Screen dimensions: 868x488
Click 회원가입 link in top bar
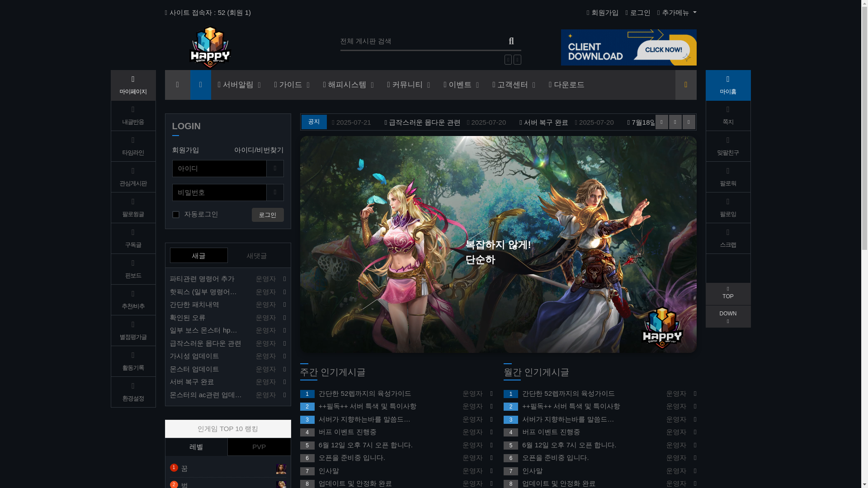tap(603, 13)
